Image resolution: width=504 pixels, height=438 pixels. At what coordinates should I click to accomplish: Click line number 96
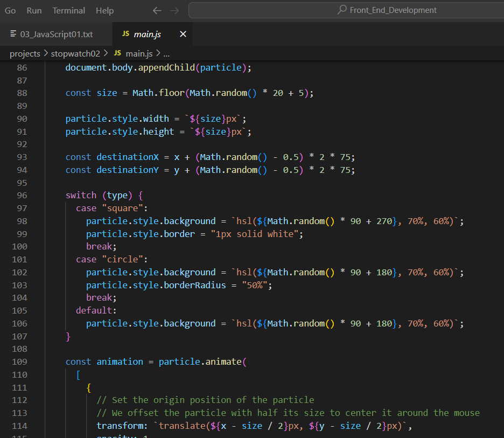(x=22, y=196)
